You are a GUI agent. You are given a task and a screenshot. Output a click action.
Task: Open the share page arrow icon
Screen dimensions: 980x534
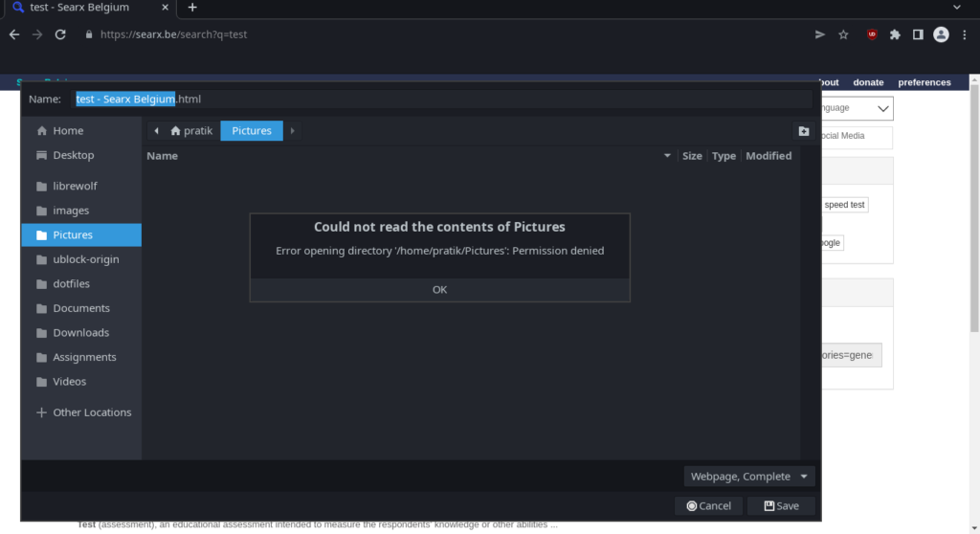(820, 34)
